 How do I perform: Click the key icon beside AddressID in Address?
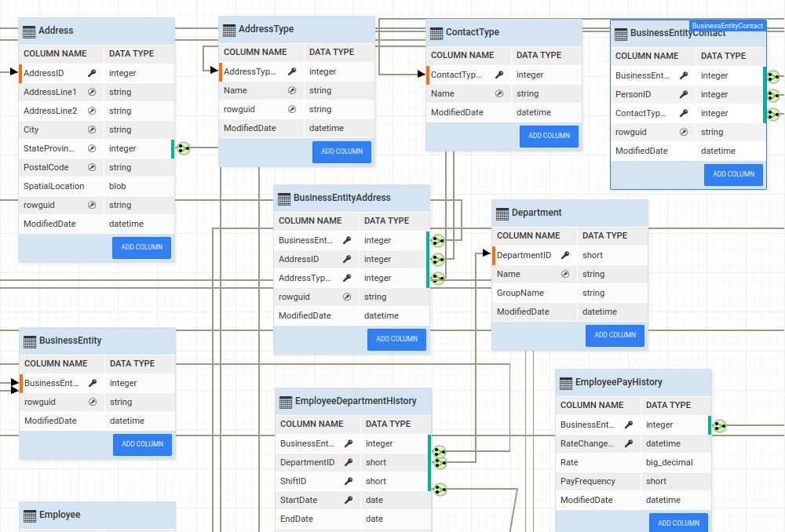click(x=92, y=73)
